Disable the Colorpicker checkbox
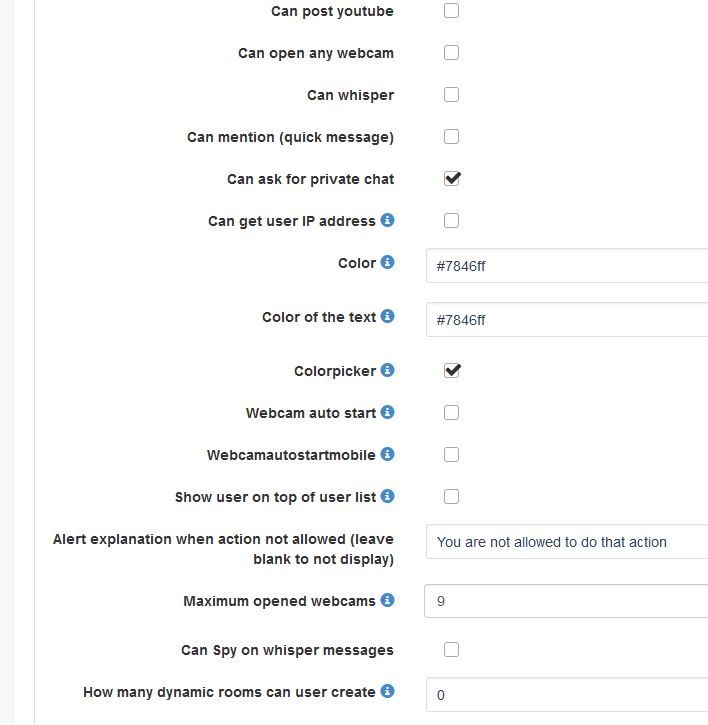This screenshot has height=725, width=708. coord(452,371)
